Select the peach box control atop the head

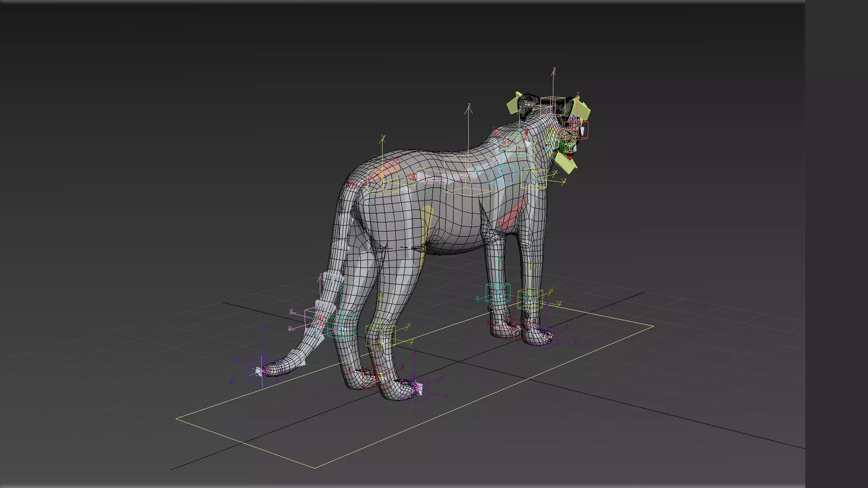(552, 107)
